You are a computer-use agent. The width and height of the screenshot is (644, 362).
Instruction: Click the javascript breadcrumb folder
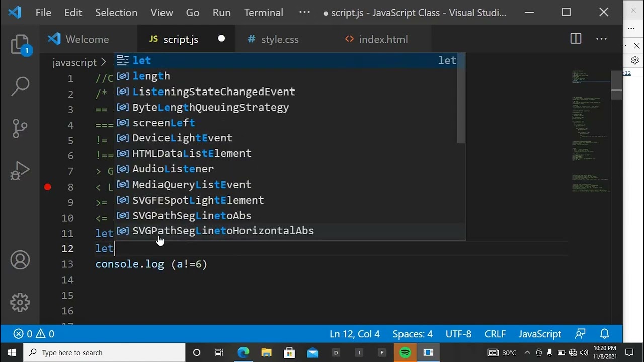point(74,62)
